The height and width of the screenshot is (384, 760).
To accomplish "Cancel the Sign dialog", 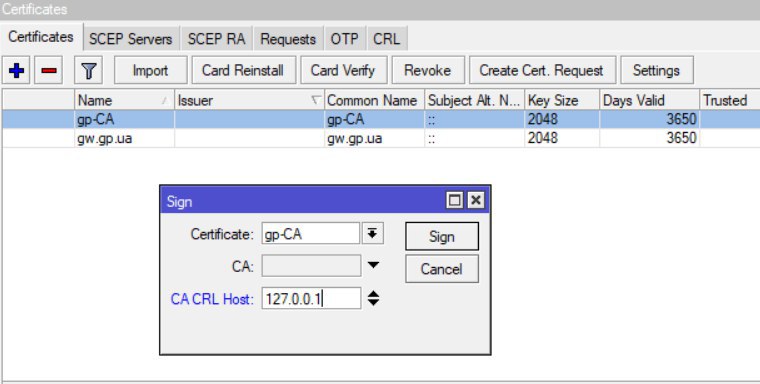I will pyautogui.click(x=442, y=269).
